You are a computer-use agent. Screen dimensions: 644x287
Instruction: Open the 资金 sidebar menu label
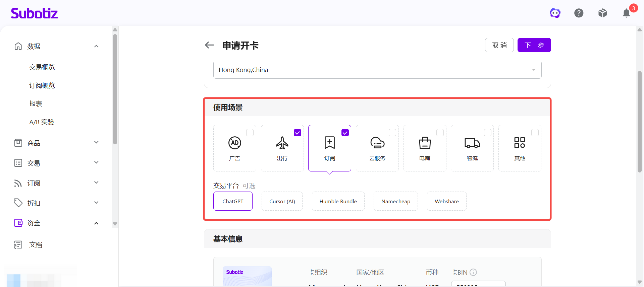pos(34,223)
